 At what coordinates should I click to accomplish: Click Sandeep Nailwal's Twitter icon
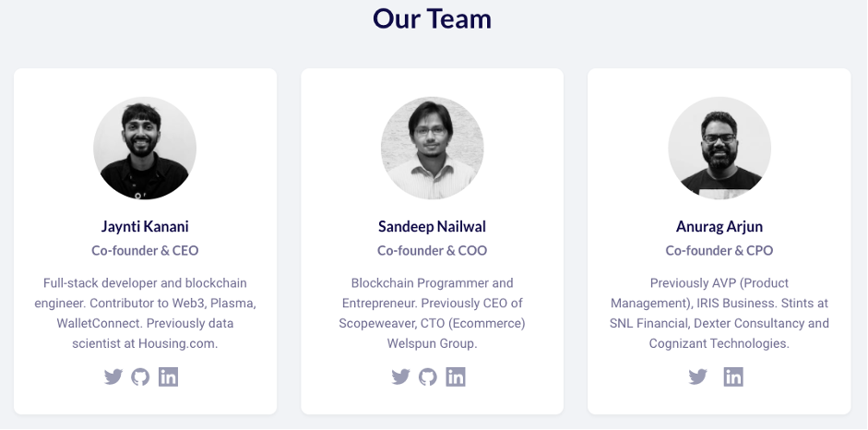pos(400,376)
